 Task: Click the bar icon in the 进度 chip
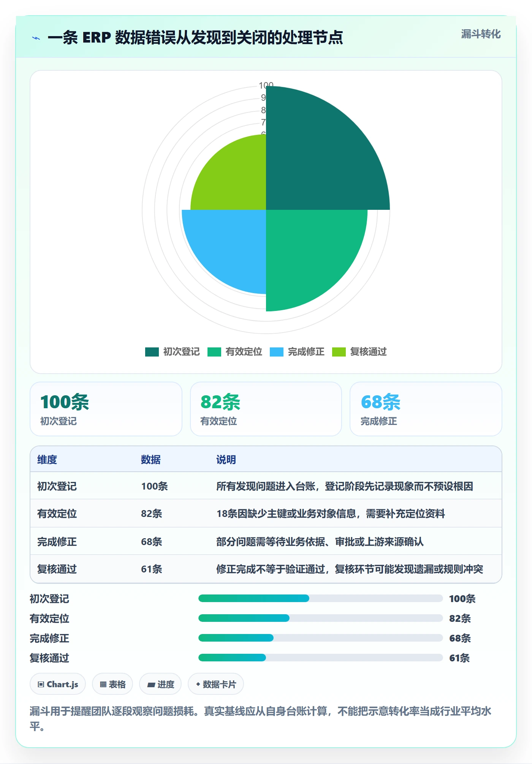coord(151,685)
